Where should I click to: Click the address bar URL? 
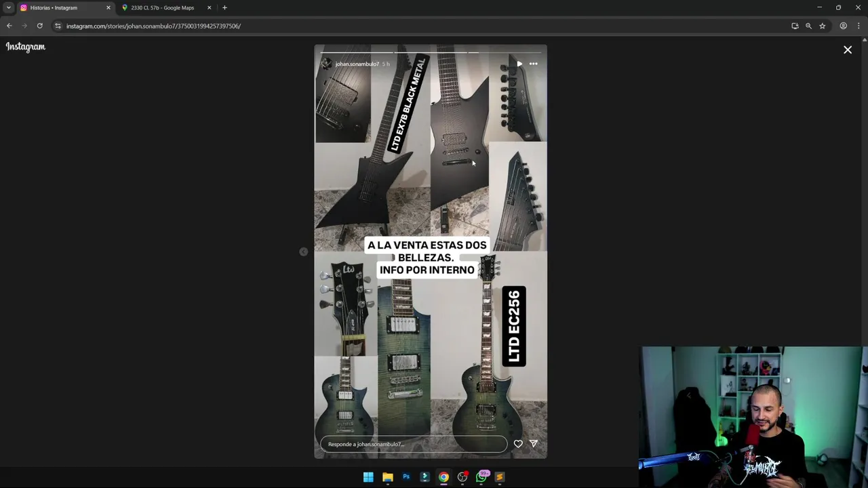(x=153, y=26)
